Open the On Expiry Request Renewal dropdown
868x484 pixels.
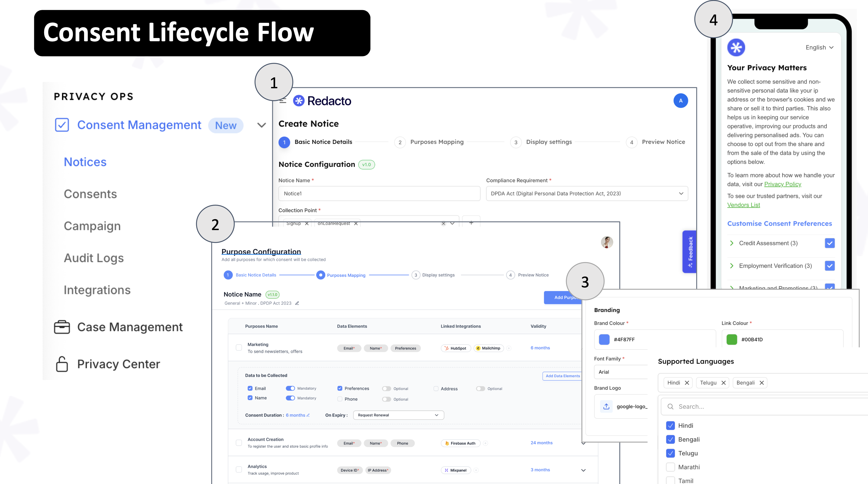click(398, 415)
